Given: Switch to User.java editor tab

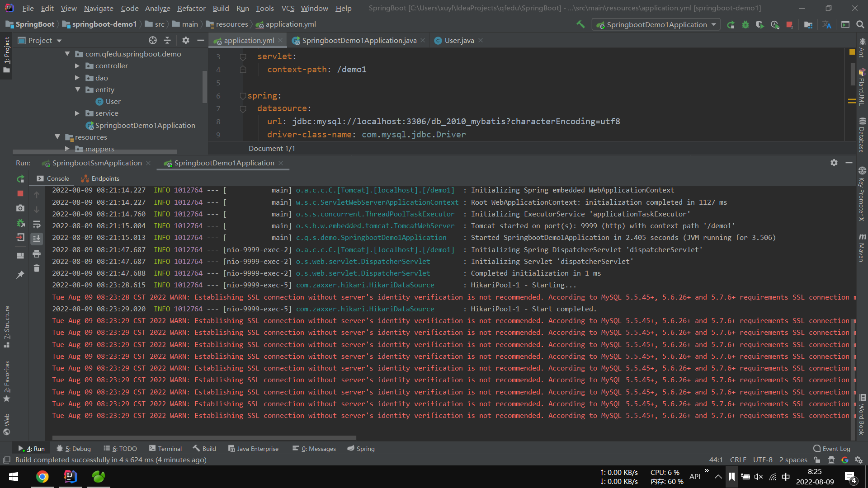Looking at the screenshot, I should pyautogui.click(x=459, y=40).
